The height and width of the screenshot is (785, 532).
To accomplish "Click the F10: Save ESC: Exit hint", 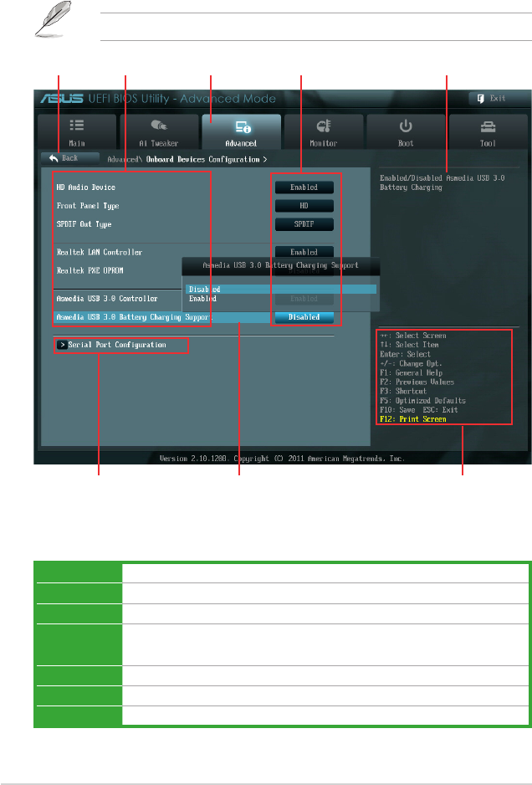I will [419, 409].
